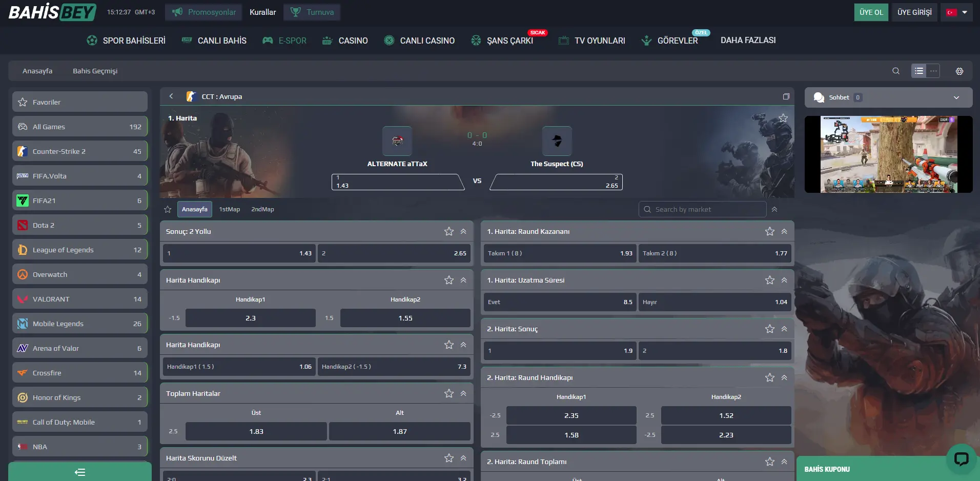Select Crossfire in sidebar
Screen dimensions: 980x481
80,373
